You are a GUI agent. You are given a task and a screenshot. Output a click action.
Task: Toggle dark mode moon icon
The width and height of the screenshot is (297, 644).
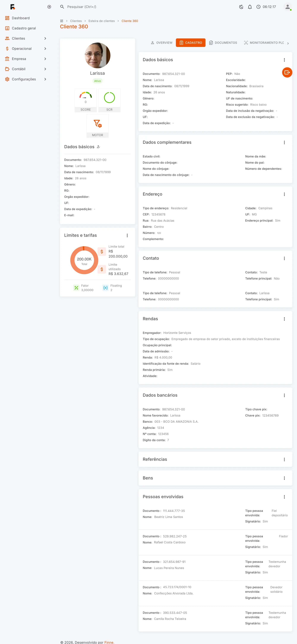(241, 7)
